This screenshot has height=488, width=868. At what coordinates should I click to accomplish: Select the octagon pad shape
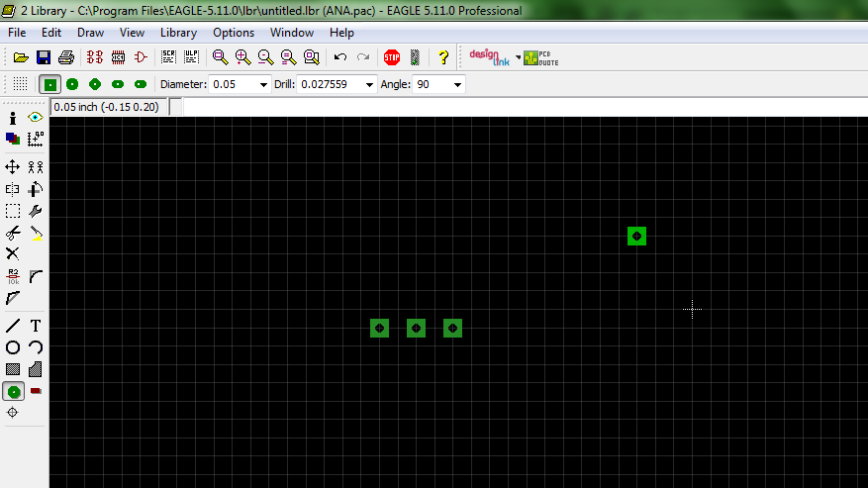click(95, 84)
